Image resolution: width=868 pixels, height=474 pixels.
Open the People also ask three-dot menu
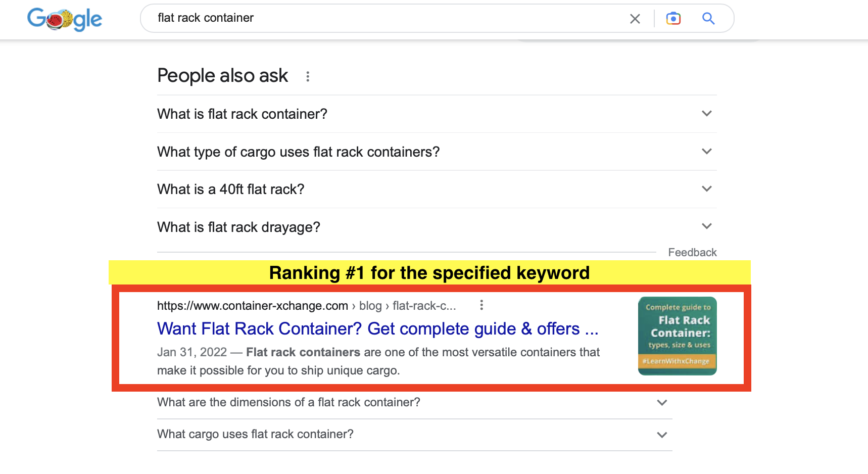[x=308, y=76]
